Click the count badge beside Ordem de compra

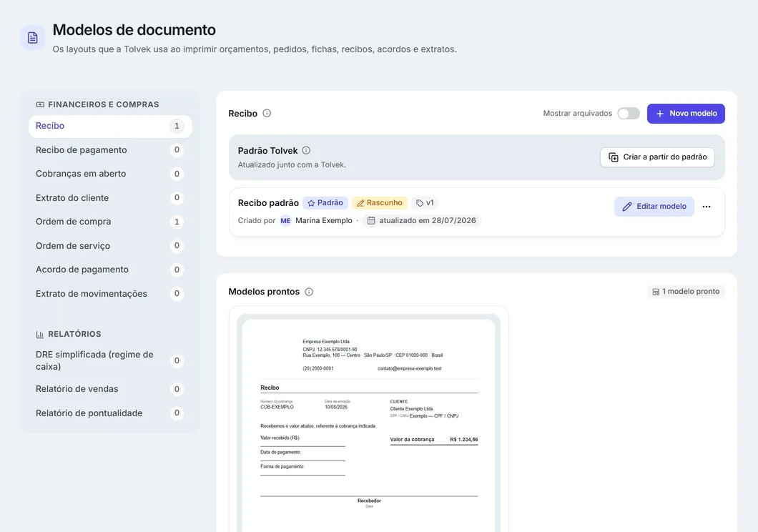pos(177,222)
